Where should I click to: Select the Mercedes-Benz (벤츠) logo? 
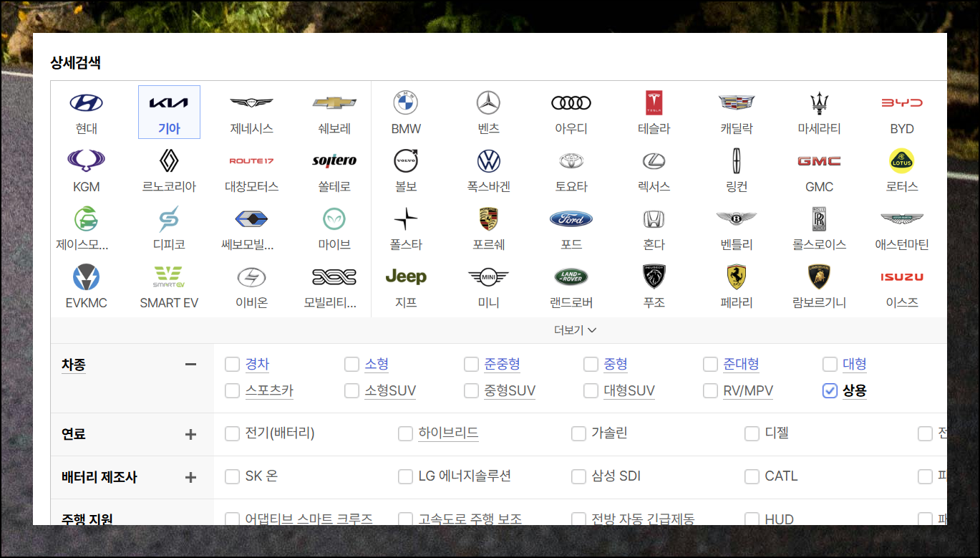pos(488,102)
